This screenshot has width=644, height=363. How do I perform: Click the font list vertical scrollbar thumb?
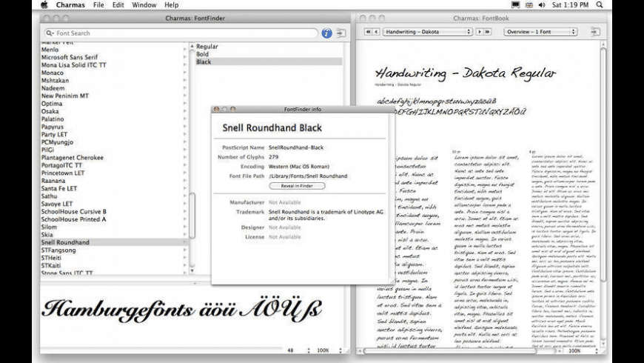pyautogui.click(x=192, y=216)
